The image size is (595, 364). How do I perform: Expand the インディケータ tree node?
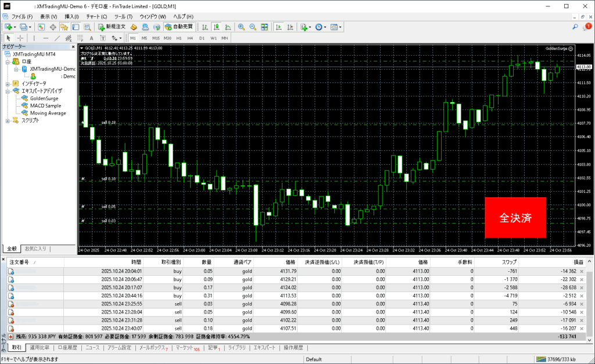click(8, 84)
